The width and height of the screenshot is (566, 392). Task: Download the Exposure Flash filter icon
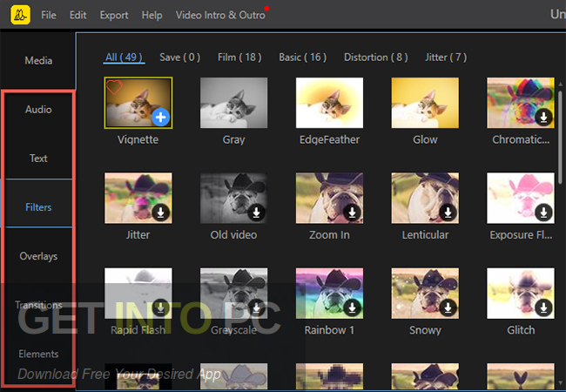point(543,213)
